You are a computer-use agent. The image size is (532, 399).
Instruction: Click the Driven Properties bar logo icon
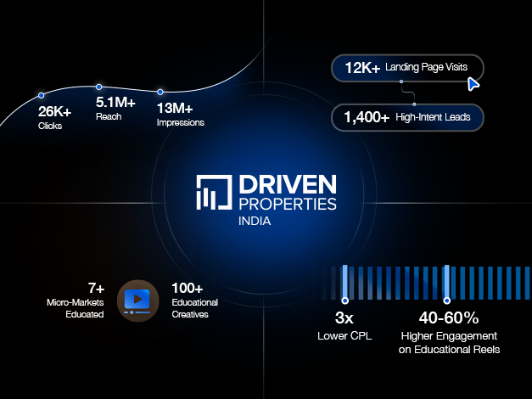coord(212,193)
